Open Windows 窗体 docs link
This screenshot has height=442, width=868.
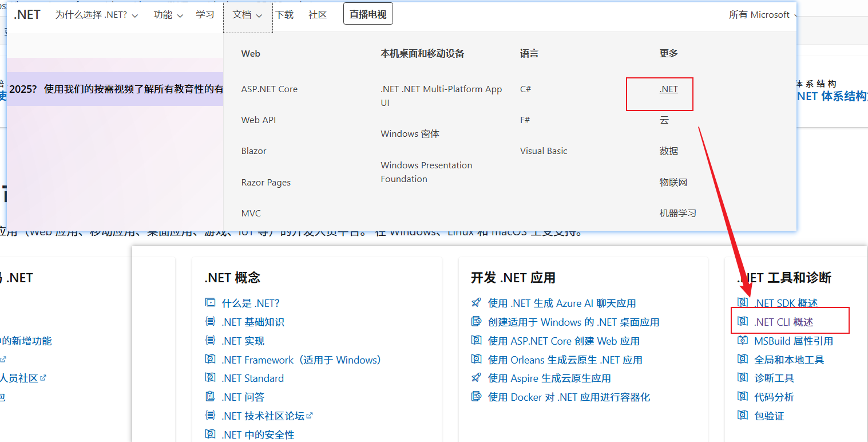tap(410, 134)
